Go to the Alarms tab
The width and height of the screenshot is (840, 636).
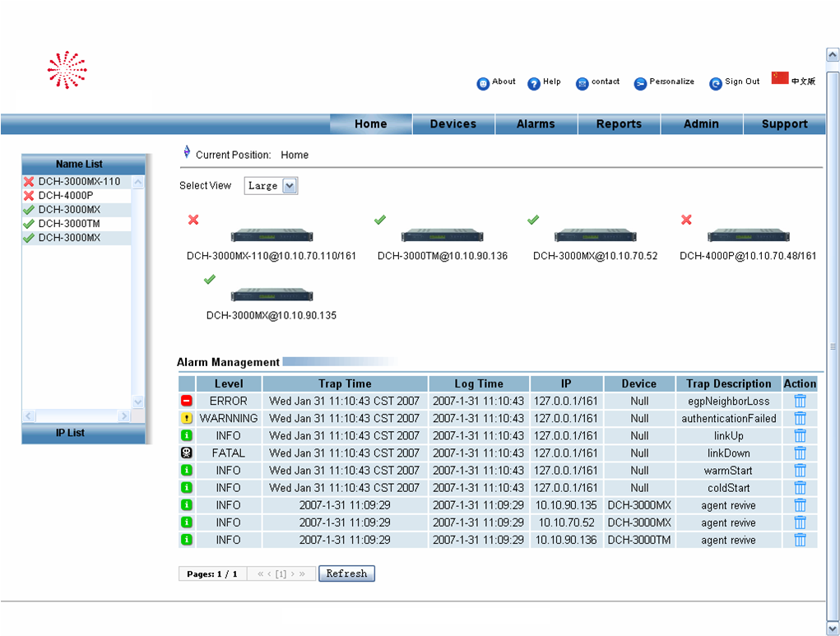pyautogui.click(x=536, y=124)
